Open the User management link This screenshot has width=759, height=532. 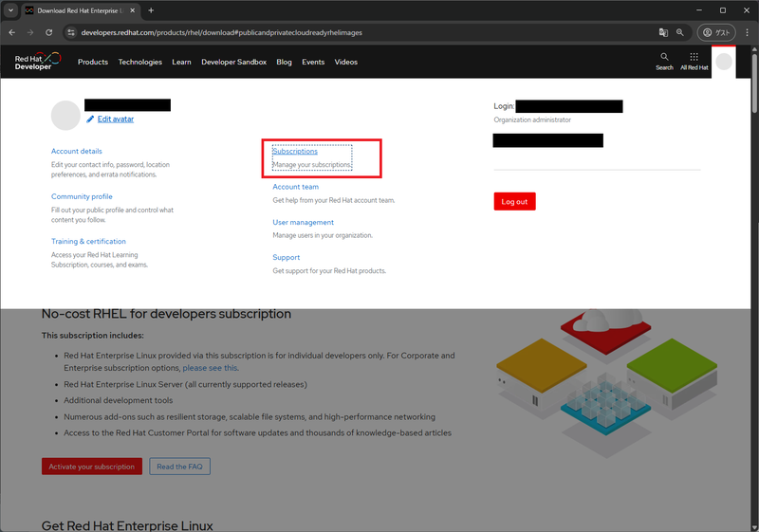pos(303,222)
